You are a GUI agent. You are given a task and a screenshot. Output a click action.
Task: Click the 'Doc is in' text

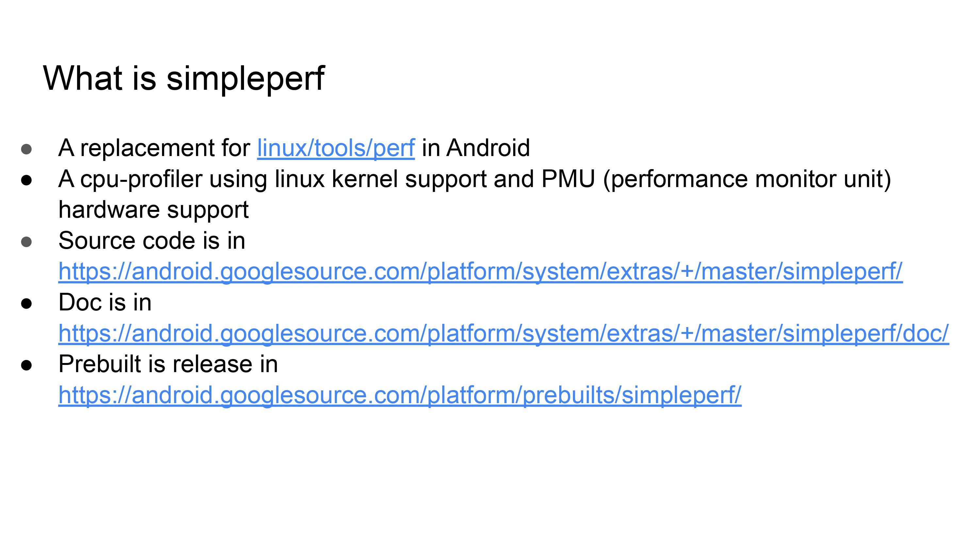(x=105, y=302)
